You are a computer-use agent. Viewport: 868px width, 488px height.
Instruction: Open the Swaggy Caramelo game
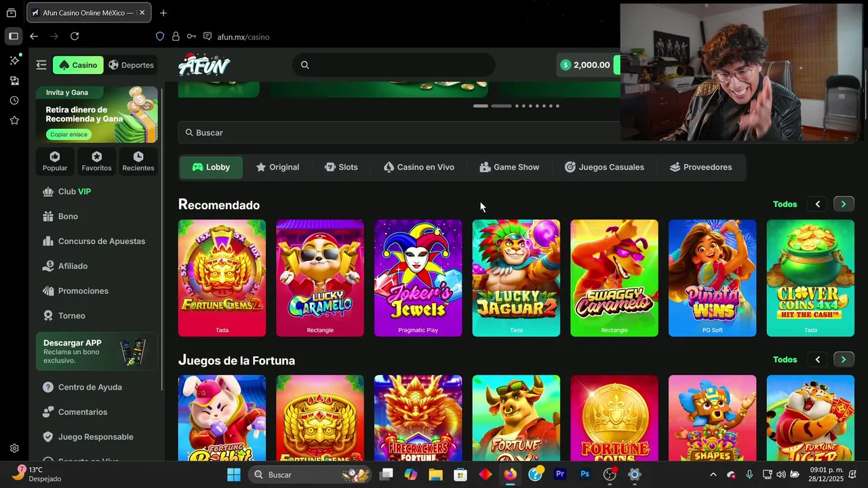(614, 278)
